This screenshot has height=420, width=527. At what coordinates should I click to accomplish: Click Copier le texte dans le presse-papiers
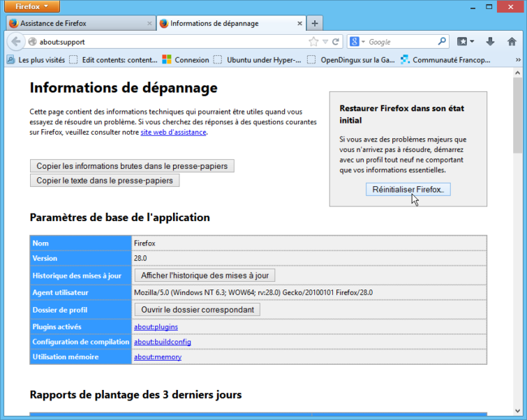[x=105, y=181]
